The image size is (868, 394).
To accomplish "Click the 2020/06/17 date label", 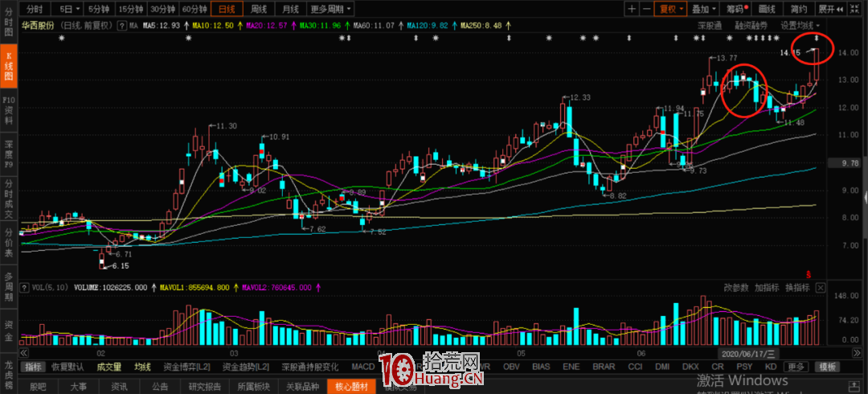I will [x=748, y=353].
